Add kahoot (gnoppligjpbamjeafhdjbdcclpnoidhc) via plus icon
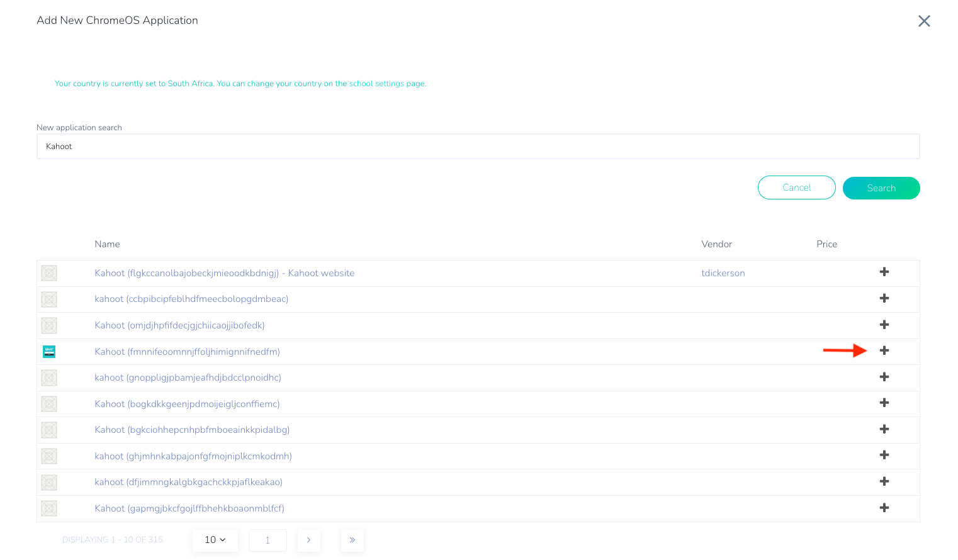Image resolution: width=958 pixels, height=560 pixels. [884, 377]
